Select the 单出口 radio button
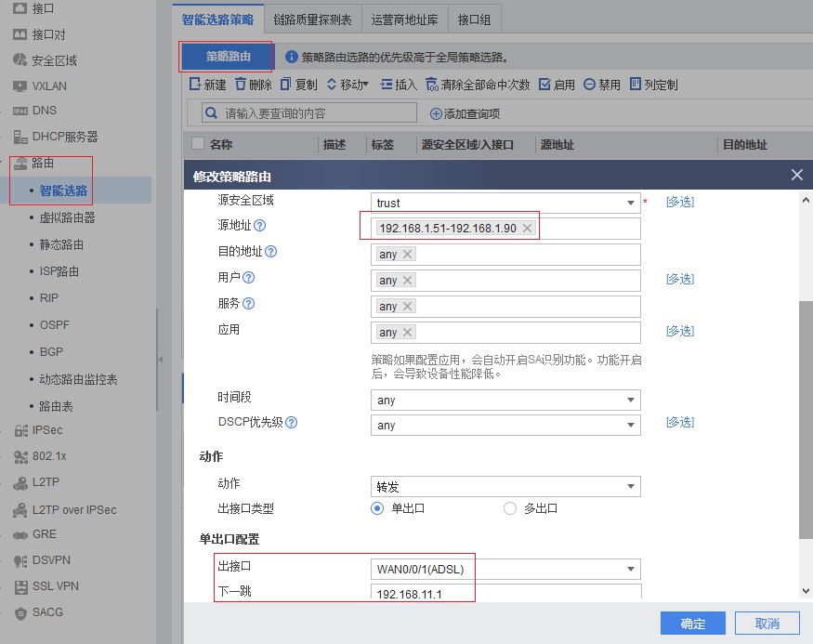The image size is (813, 644). click(376, 508)
